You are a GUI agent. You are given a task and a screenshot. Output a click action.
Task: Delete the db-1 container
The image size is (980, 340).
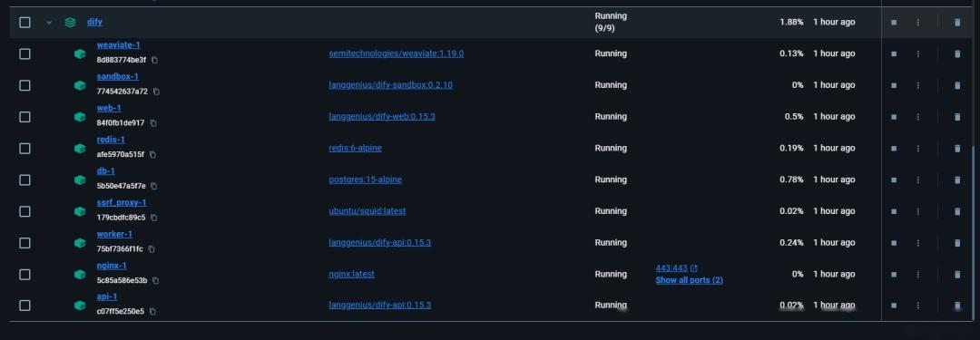957,180
